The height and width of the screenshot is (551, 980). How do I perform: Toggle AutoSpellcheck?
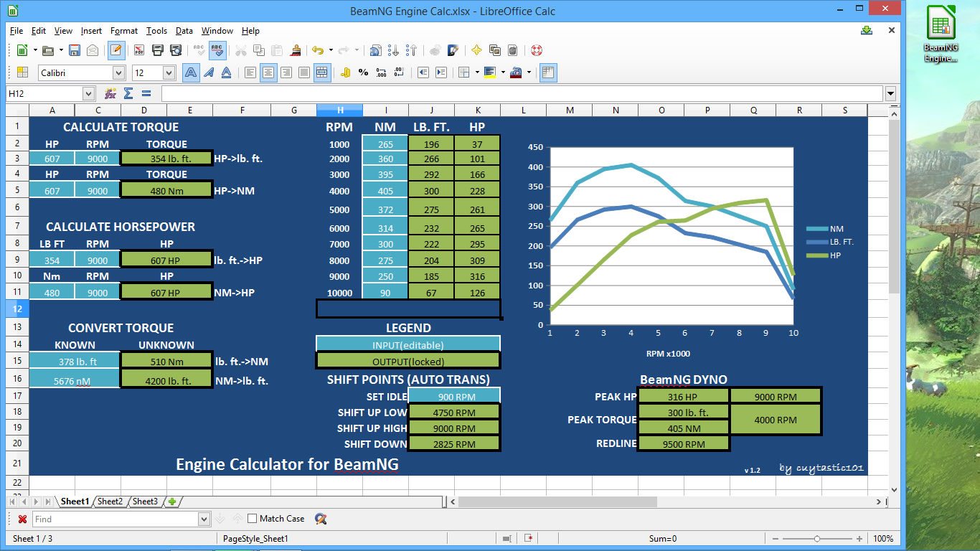point(219,50)
